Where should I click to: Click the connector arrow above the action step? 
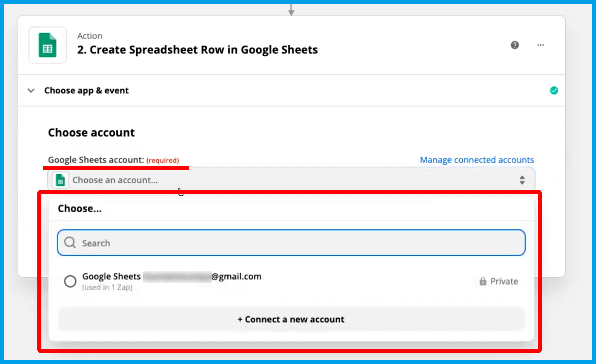(291, 10)
